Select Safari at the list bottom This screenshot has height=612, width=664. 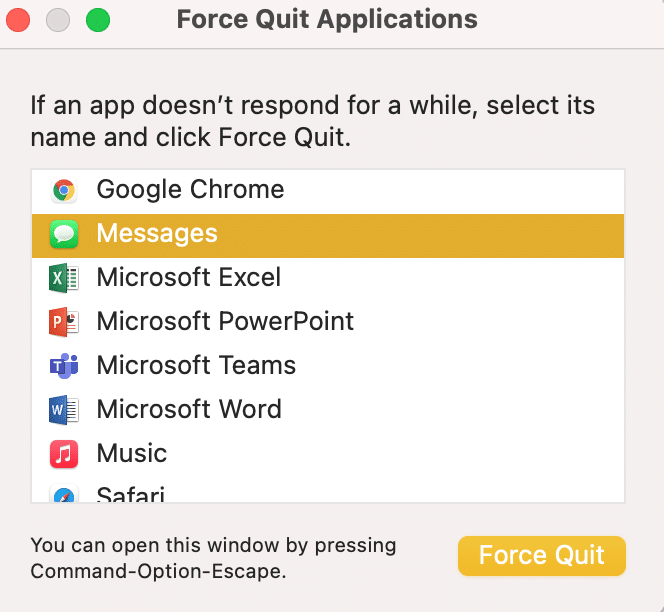pos(131,494)
